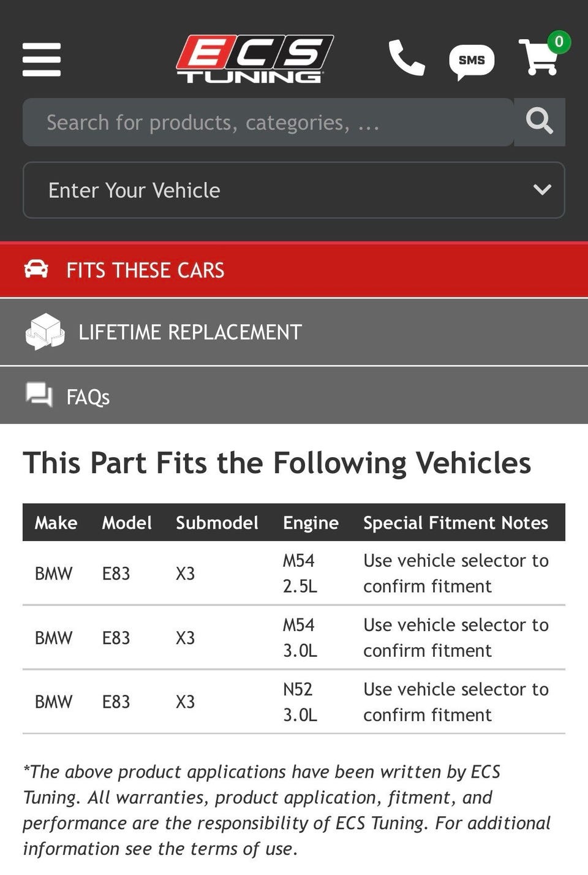Click the Lifetime Replacement box icon
The height and width of the screenshot is (875, 588).
click(x=45, y=331)
